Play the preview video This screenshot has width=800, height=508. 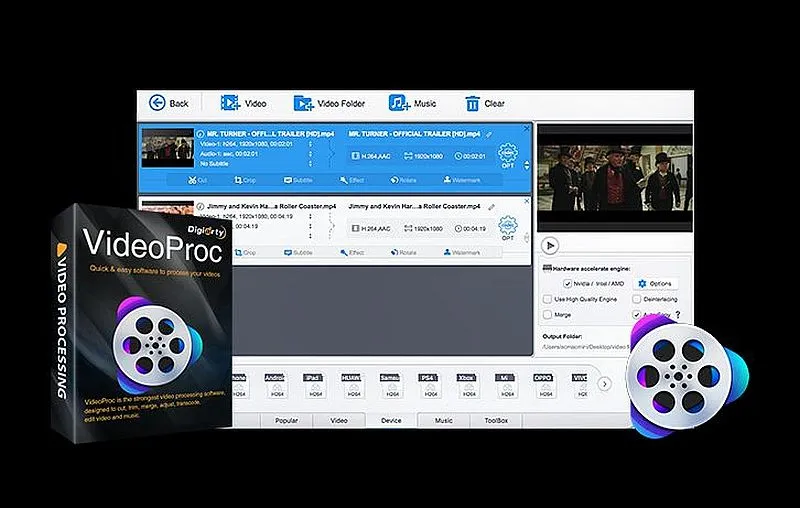tap(550, 245)
